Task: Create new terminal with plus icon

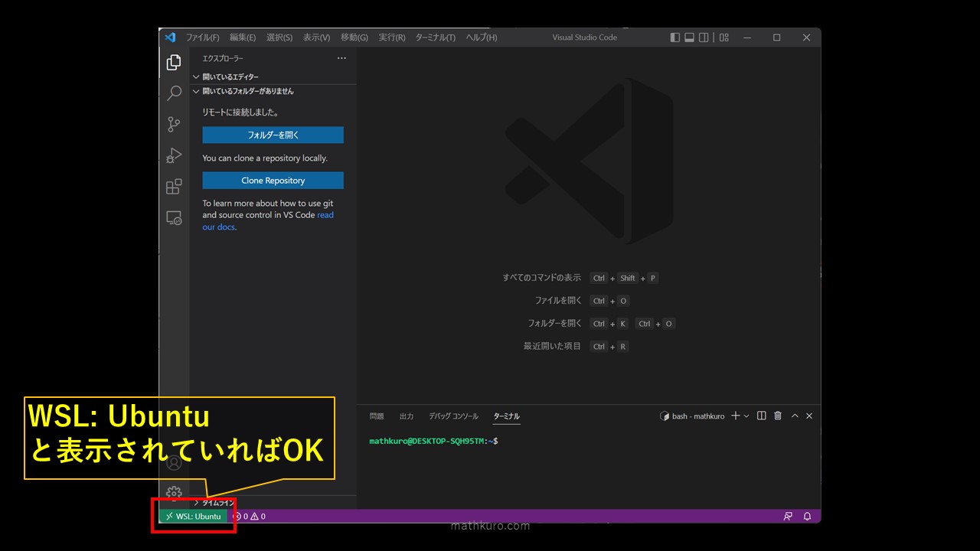Action: click(736, 416)
